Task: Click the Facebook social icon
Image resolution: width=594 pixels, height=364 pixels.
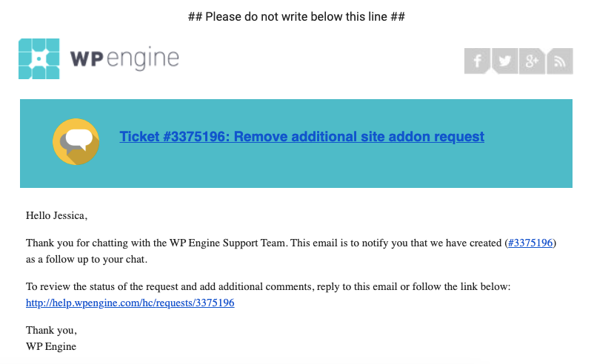Action: (x=478, y=61)
